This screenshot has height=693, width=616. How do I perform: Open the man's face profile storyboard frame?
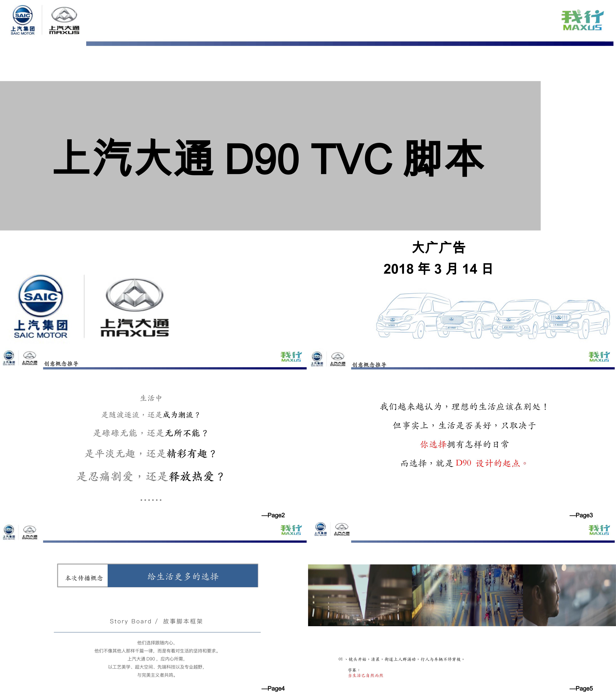click(x=569, y=595)
